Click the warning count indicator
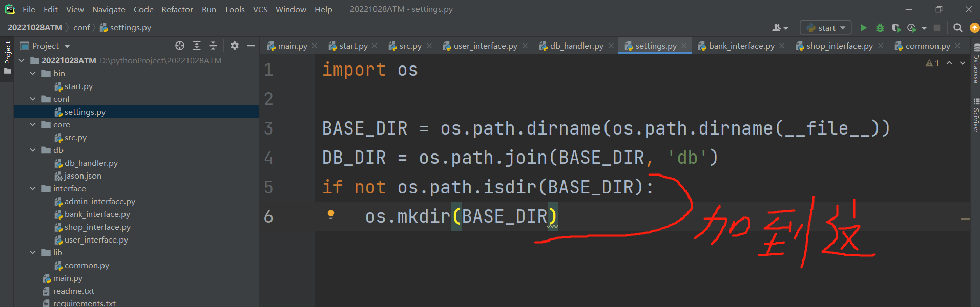Viewport: 980px width, 307px height. [932, 63]
